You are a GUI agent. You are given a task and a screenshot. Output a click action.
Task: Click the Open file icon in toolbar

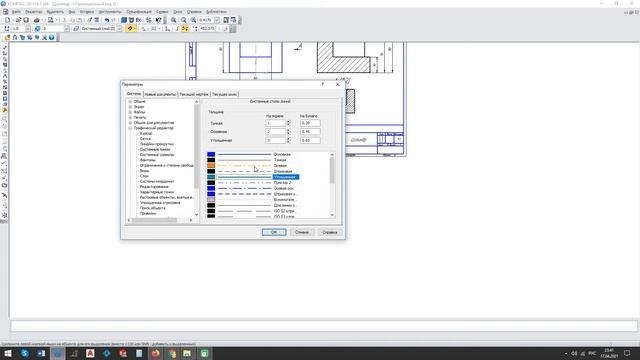coord(18,20)
